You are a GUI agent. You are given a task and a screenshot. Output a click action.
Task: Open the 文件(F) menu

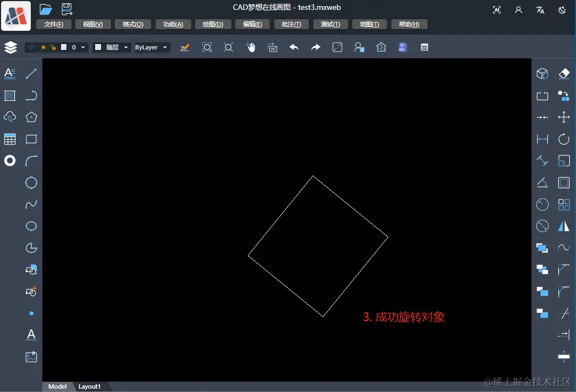[x=54, y=24]
